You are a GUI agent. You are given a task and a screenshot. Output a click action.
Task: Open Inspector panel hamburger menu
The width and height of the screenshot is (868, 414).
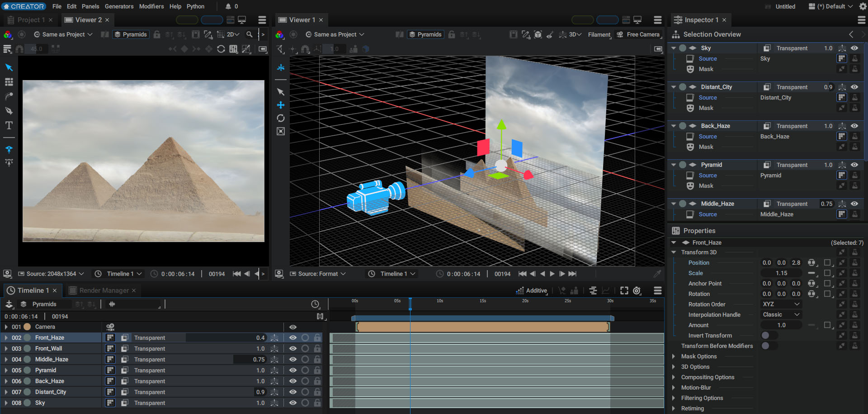[x=862, y=20]
